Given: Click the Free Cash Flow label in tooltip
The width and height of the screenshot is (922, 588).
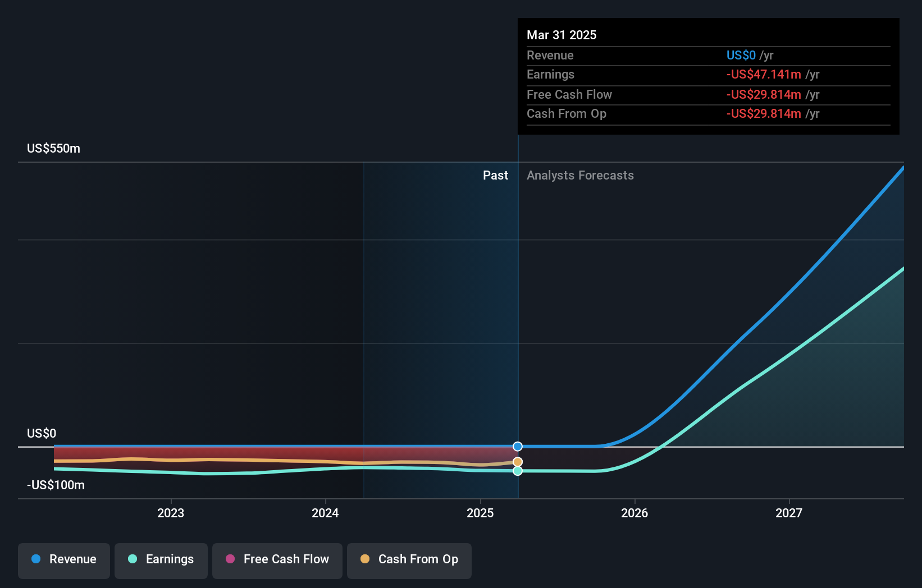Looking at the screenshot, I should (x=569, y=95).
